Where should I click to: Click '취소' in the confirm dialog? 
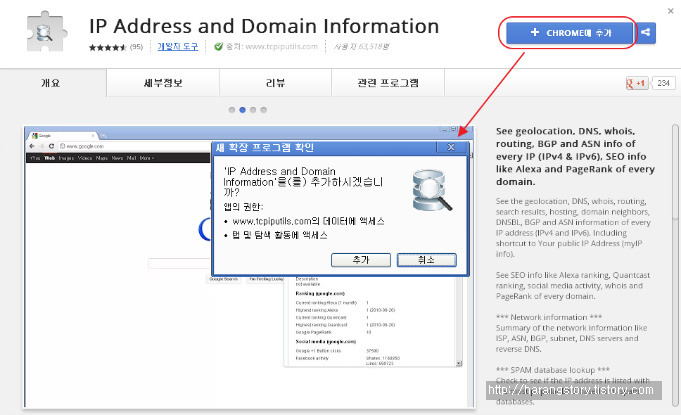(x=426, y=260)
